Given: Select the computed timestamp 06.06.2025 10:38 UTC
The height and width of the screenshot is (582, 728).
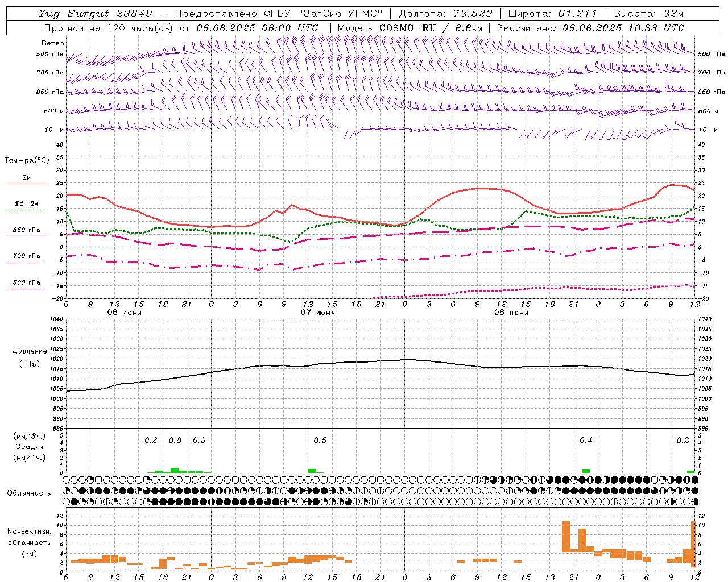Looking at the screenshot, I should [623, 28].
